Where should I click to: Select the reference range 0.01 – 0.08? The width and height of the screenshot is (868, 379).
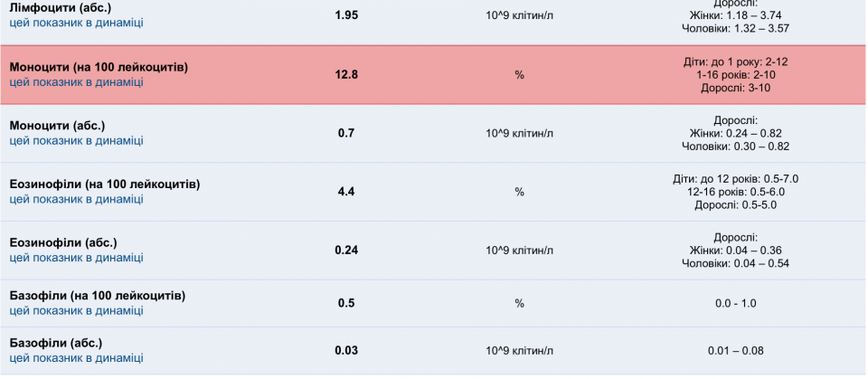point(735,351)
